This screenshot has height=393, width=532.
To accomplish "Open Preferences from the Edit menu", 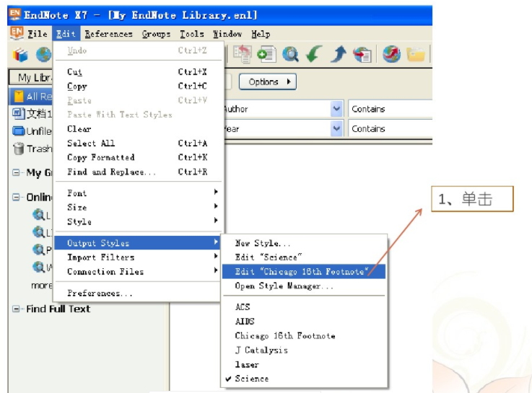I will pyautogui.click(x=137, y=293).
